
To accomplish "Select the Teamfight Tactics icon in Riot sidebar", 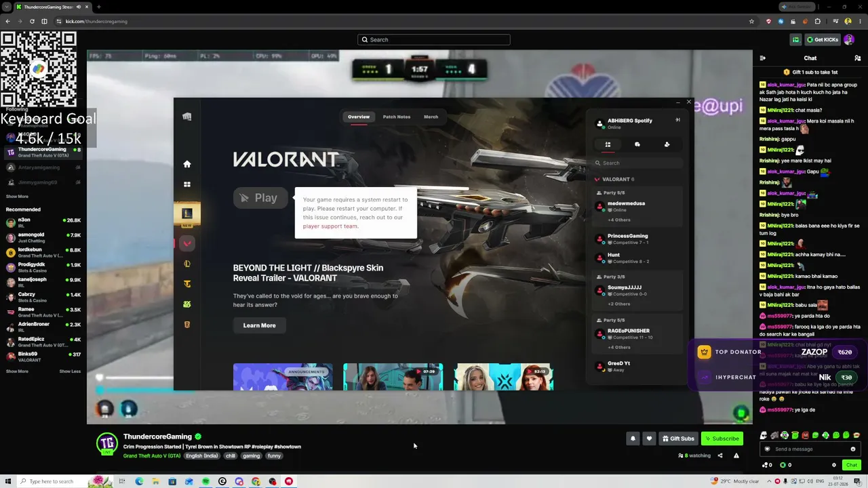I will tap(187, 284).
